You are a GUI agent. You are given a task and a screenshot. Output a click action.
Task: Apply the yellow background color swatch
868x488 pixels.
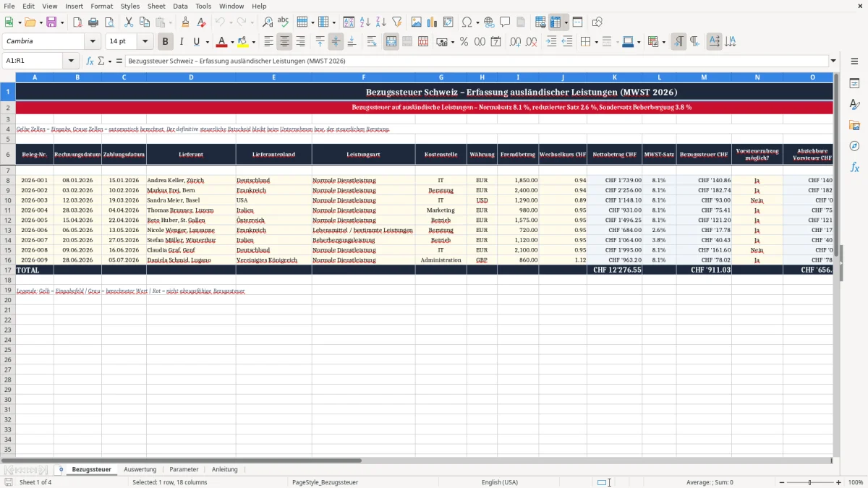pyautogui.click(x=243, y=42)
